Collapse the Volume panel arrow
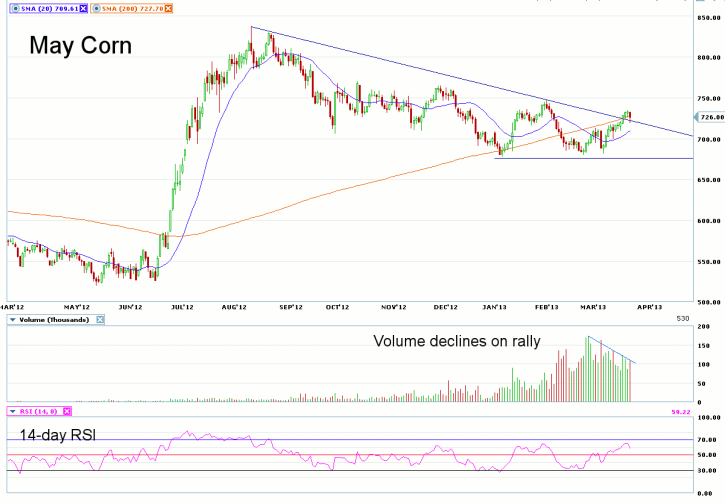Viewport: 725px width, 504px height. [12, 319]
